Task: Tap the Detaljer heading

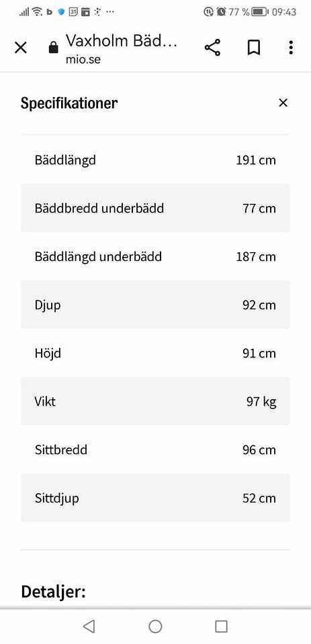Action: pyautogui.click(x=54, y=592)
